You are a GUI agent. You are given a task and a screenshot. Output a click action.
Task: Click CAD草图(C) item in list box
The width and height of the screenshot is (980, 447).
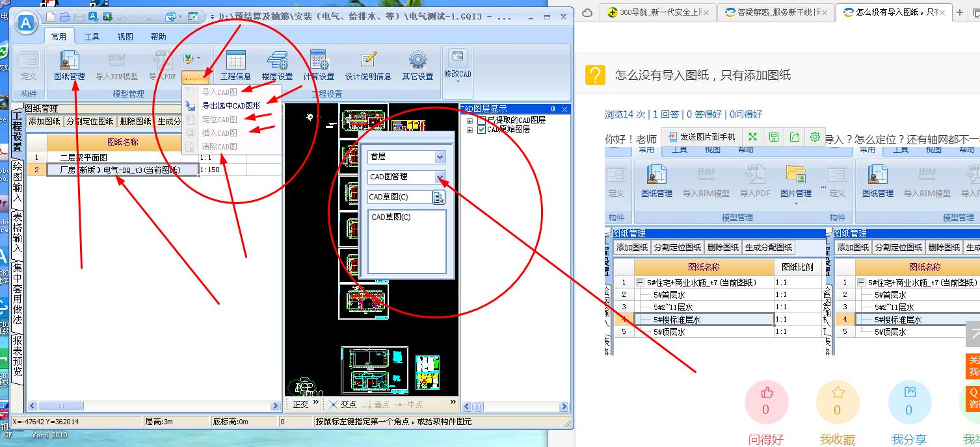point(391,217)
